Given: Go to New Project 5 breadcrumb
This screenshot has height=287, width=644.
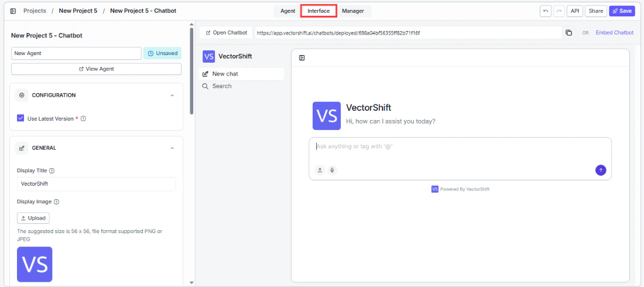Looking at the screenshot, I should (78, 11).
